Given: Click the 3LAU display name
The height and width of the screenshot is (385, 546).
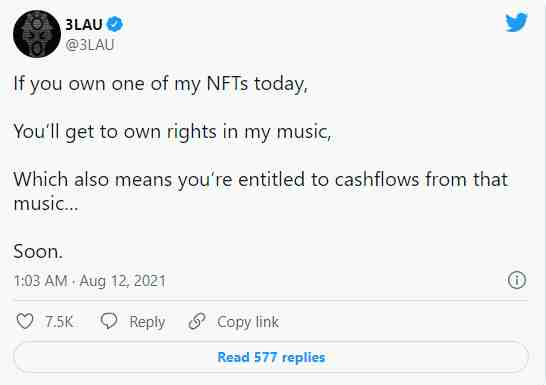Looking at the screenshot, I should 84,24.
